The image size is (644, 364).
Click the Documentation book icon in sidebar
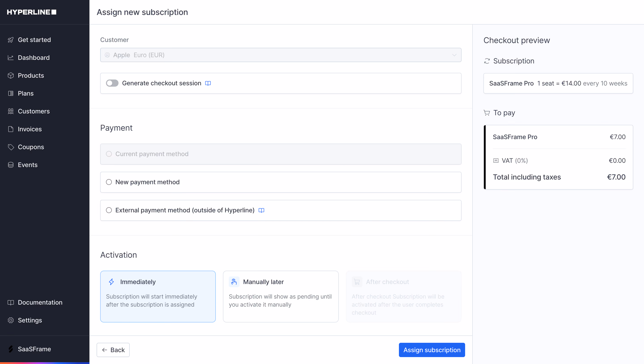click(x=11, y=303)
